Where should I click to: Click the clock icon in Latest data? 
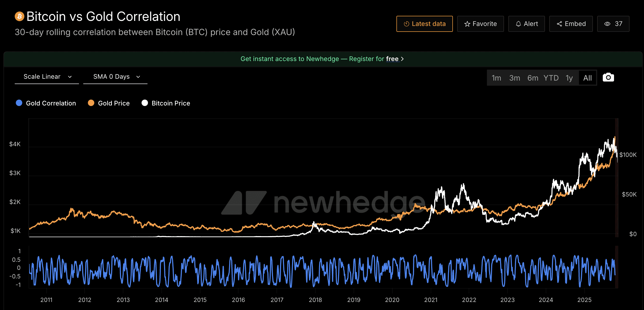coord(406,24)
